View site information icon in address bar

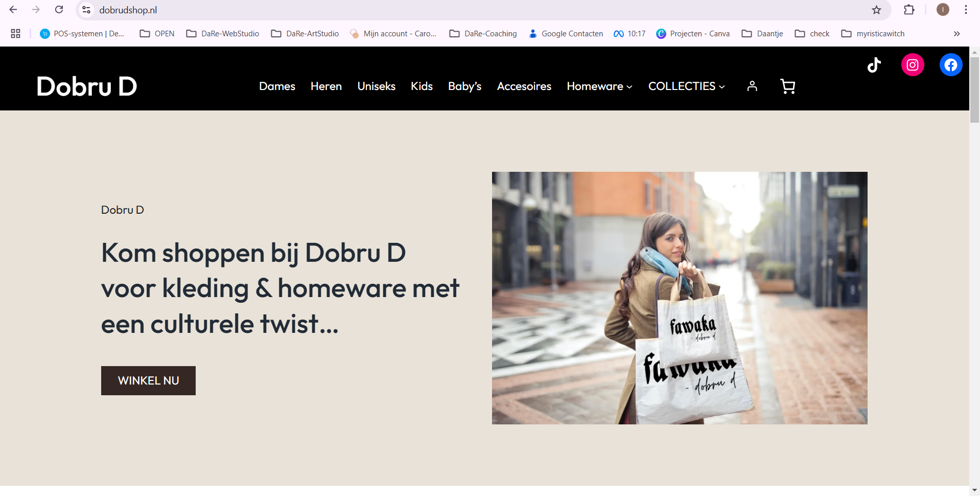click(x=86, y=10)
